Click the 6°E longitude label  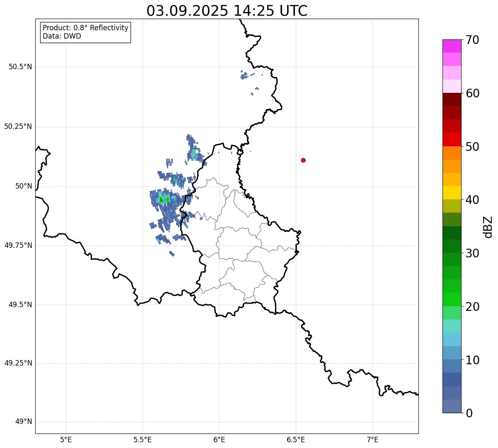[x=220, y=440]
